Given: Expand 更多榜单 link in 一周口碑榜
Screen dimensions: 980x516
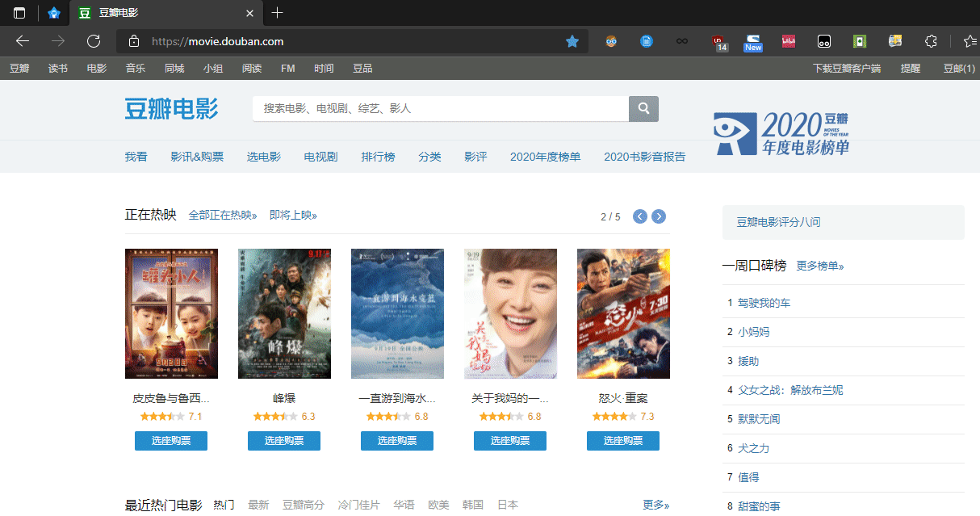Looking at the screenshot, I should click(819, 266).
